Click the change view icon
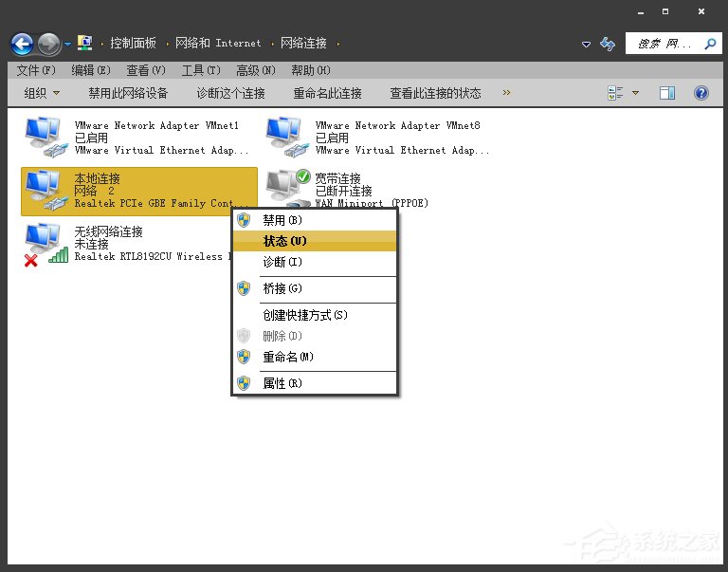This screenshot has height=572, width=728. pyautogui.click(x=615, y=93)
